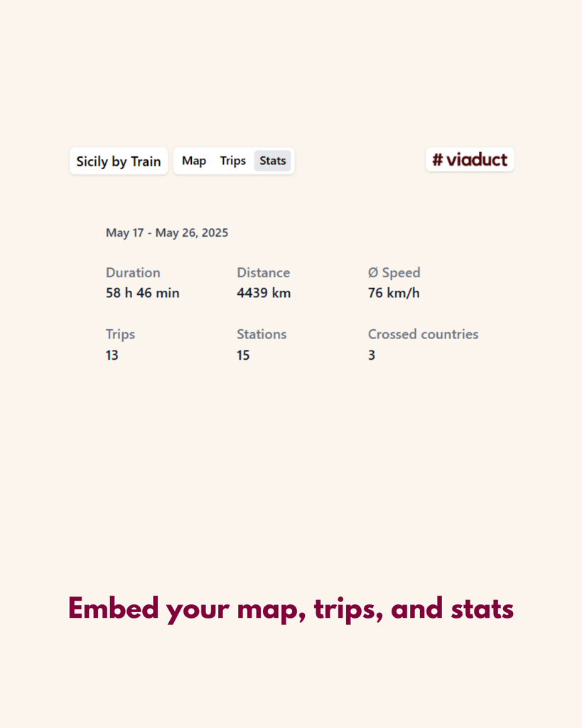Open the viaduct logo link
Screen dimensions: 582x728
(x=470, y=160)
